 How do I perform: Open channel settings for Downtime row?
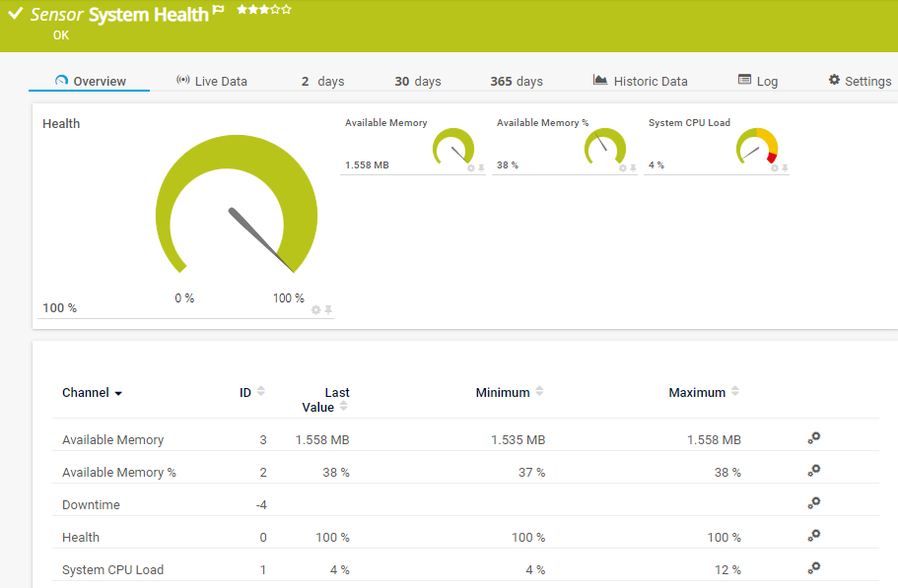click(813, 504)
